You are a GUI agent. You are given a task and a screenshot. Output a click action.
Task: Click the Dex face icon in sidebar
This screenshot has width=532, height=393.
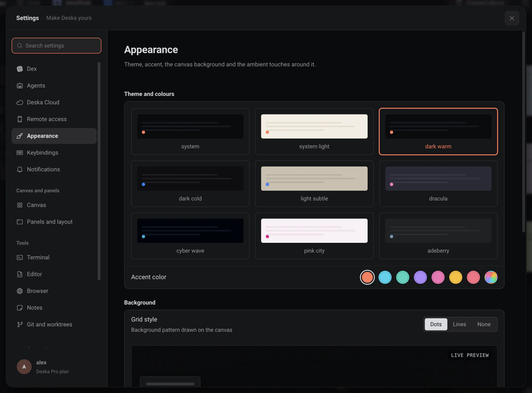pyautogui.click(x=20, y=69)
